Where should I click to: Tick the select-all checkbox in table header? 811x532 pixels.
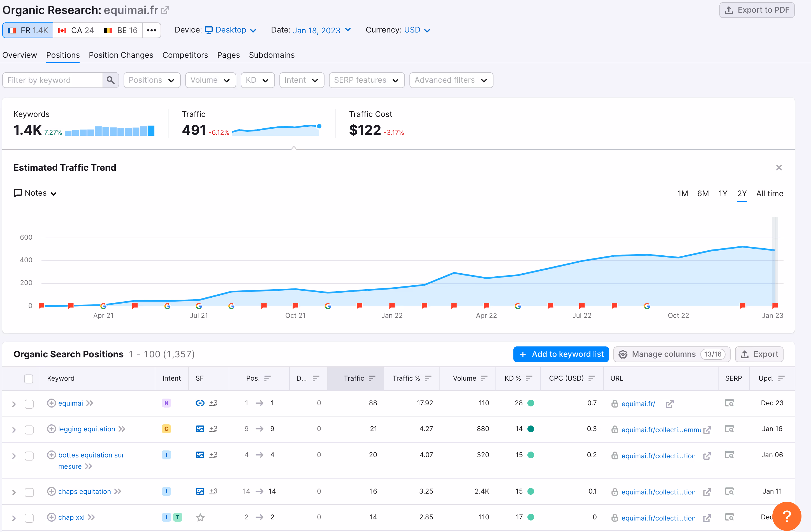(29, 379)
